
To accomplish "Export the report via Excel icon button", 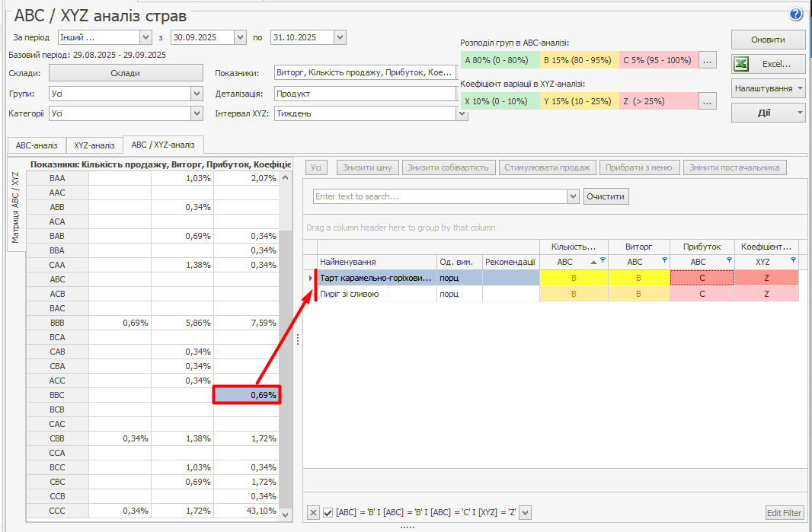I will [768, 64].
